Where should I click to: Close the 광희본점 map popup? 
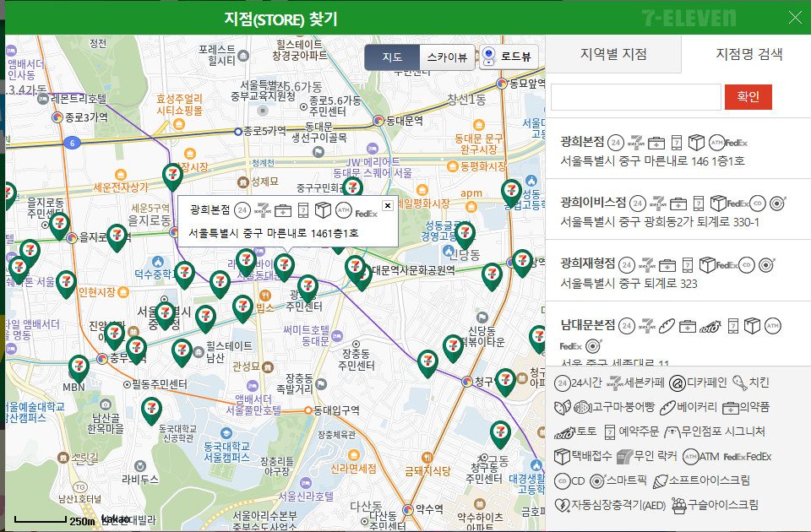pyautogui.click(x=388, y=205)
